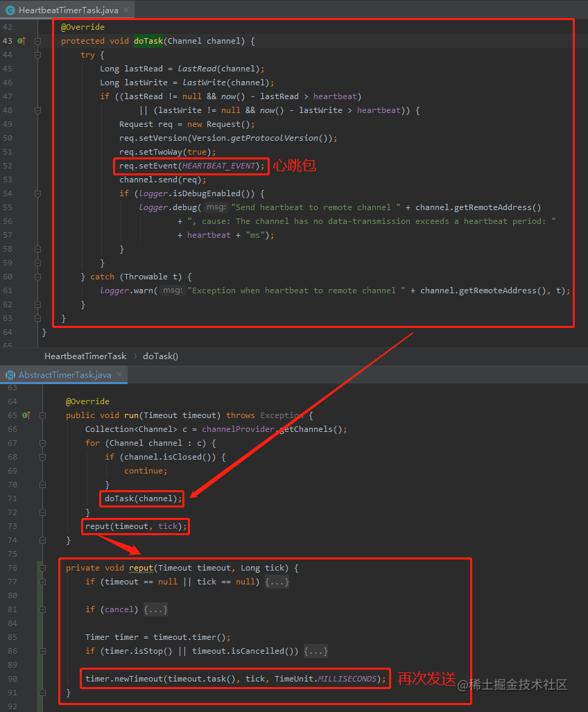Click channelProvider at line 66
This screenshot has width=588, height=712.
pyautogui.click(x=238, y=429)
